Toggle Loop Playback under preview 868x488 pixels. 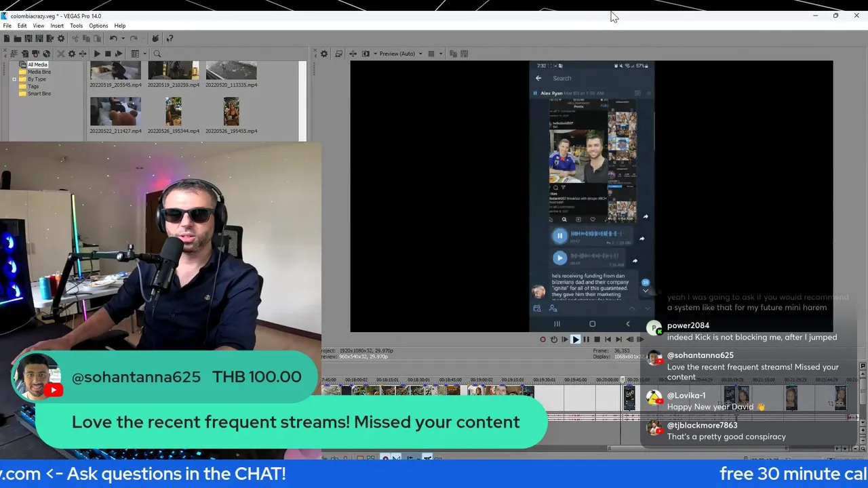point(553,340)
